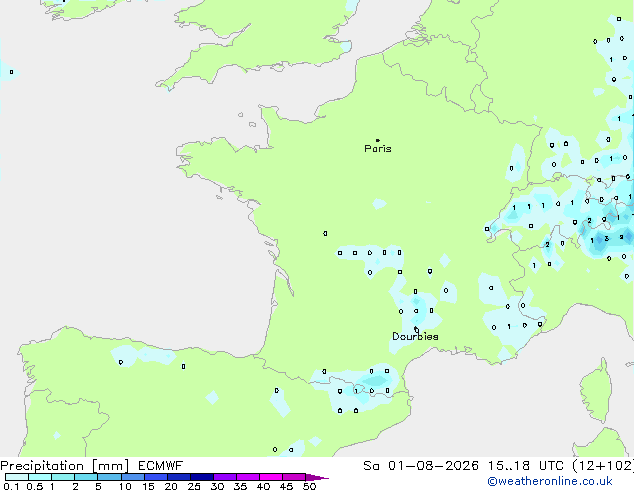The width and height of the screenshot is (634, 490).
Task: Click the Paris location dot marker
Action: point(378,140)
